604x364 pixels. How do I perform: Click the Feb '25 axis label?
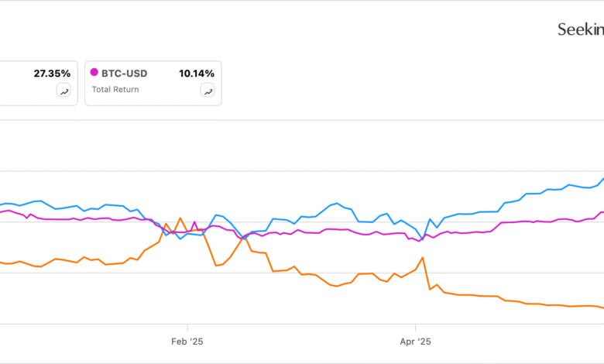(187, 341)
